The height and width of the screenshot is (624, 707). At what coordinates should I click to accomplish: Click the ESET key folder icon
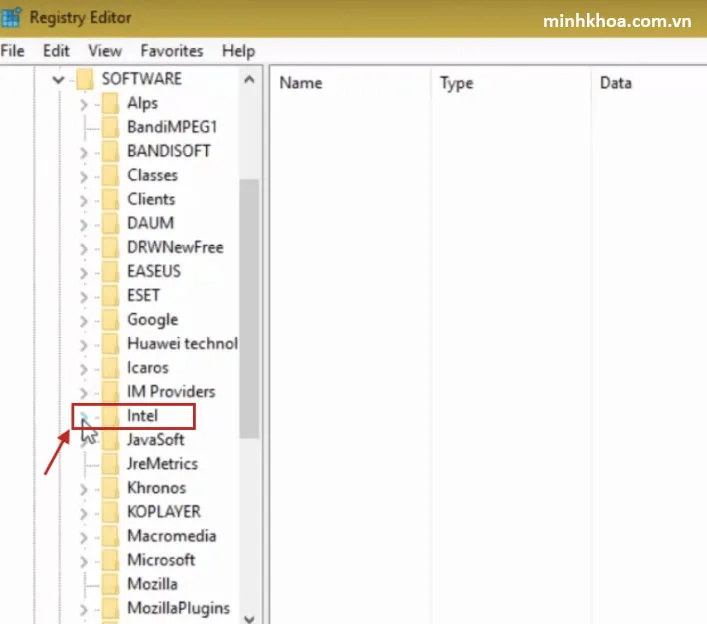click(x=112, y=296)
